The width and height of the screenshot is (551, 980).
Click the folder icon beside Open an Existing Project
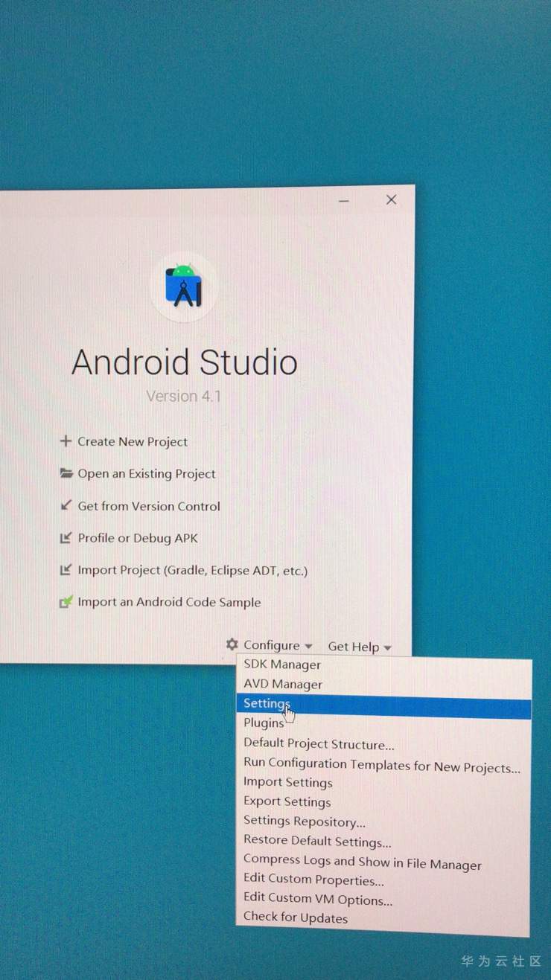(66, 473)
